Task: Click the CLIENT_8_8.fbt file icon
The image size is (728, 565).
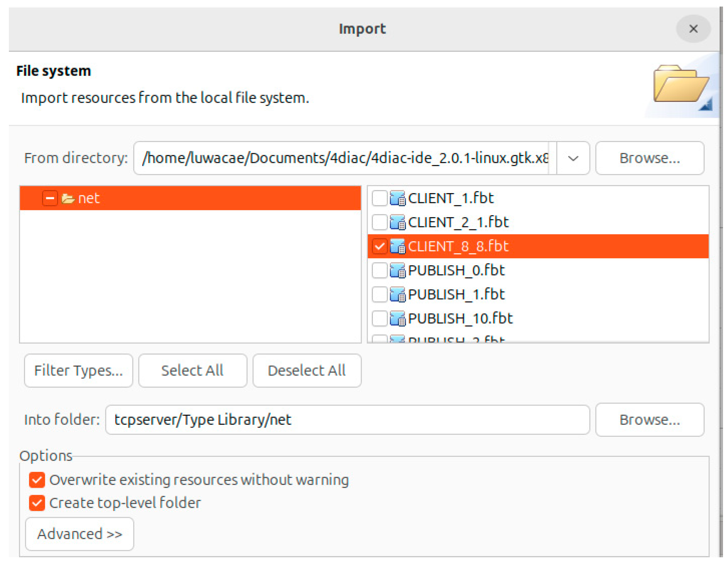Action: (397, 246)
